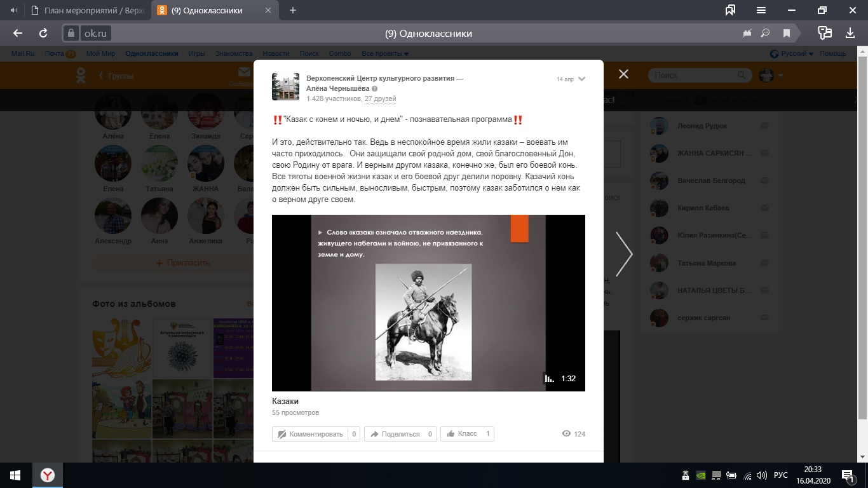Expand the post options chevron beside 14 апр
Image resolution: width=868 pixels, height=488 pixels.
coord(581,79)
